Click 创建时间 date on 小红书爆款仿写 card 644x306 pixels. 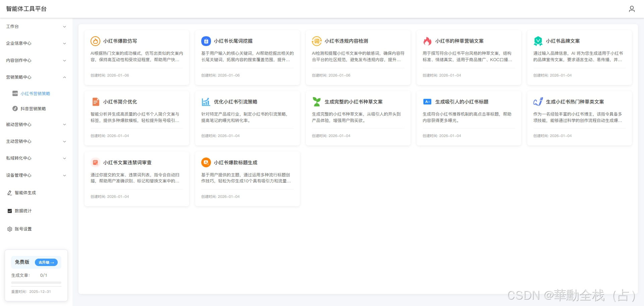(x=110, y=75)
